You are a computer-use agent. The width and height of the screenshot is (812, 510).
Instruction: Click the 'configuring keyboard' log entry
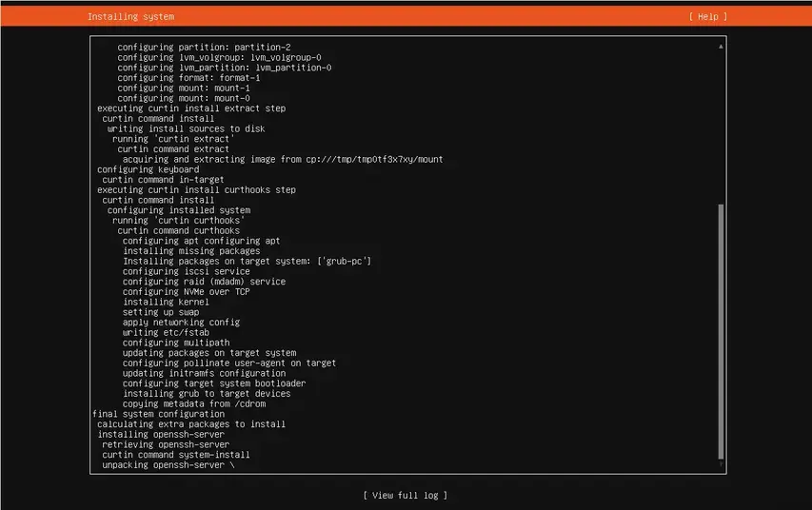pyautogui.click(x=148, y=169)
